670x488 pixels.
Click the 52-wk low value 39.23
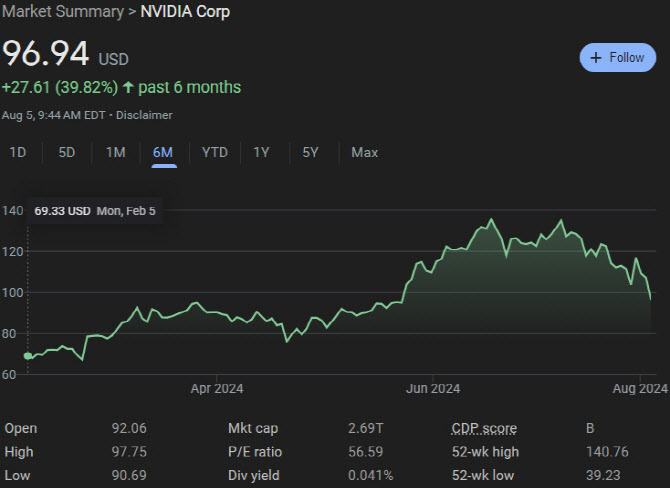pos(603,475)
